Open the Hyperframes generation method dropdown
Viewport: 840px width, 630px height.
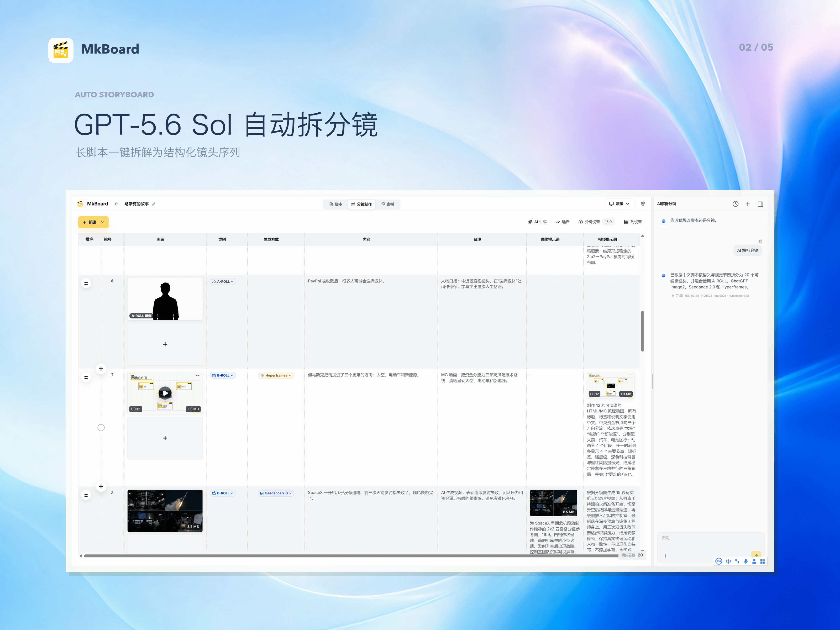pyautogui.click(x=276, y=375)
